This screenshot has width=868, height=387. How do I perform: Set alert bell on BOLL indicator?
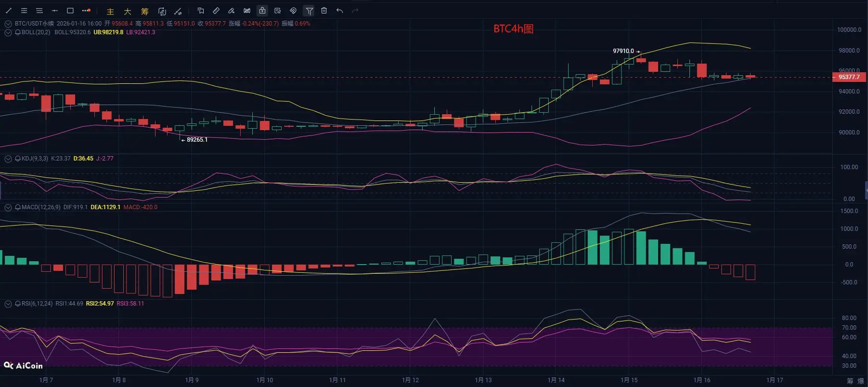coord(18,32)
